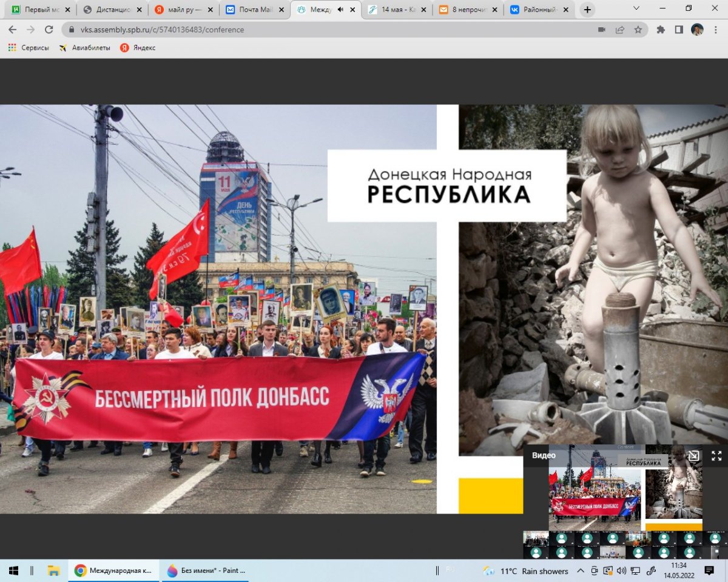The width and height of the screenshot is (728, 582).
Task: Open the Chrome extensions puzzle icon
Action: [661, 30]
